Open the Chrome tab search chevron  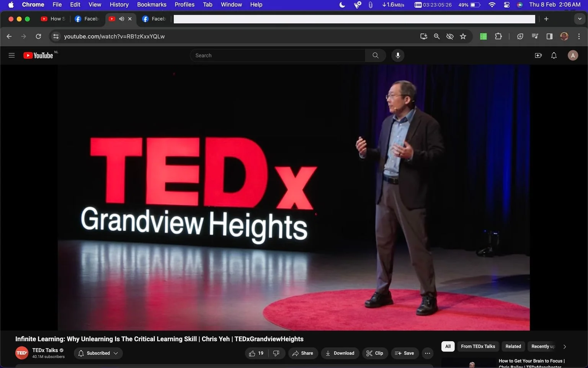pyautogui.click(x=580, y=19)
